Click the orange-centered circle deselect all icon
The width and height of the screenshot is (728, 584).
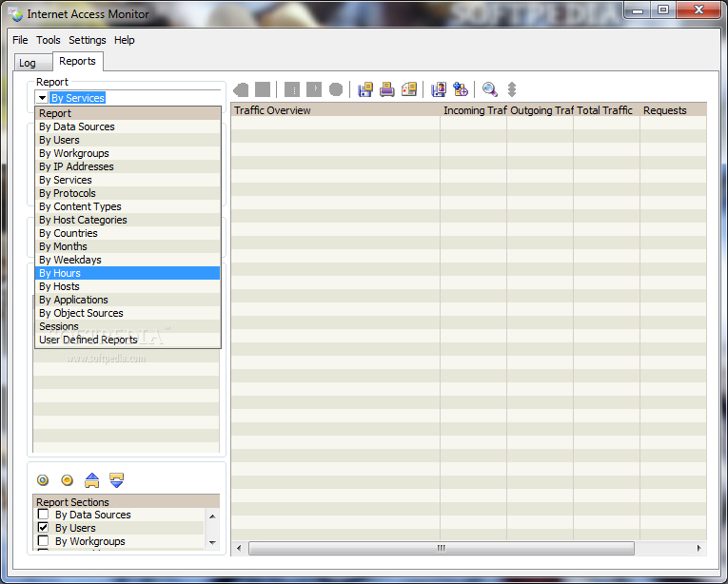tap(68, 480)
